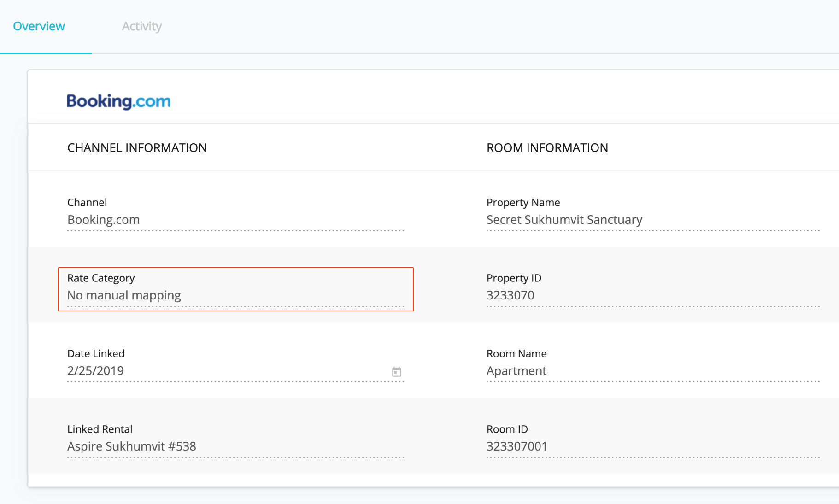Click the "Date Linked" label
Image resolution: width=839 pixels, height=504 pixels.
(96, 353)
